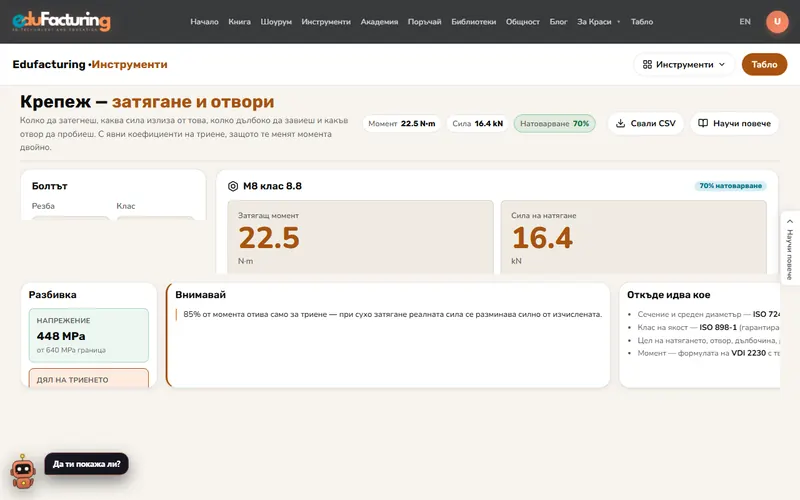Click the Научи повече button
The height and width of the screenshot is (500, 800).
coord(734,123)
